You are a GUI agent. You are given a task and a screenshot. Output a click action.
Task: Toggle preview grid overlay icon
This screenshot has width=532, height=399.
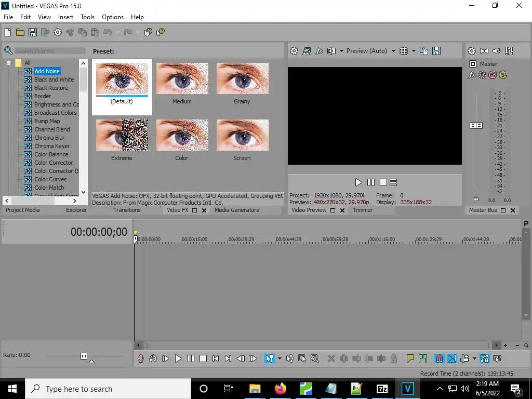403,51
